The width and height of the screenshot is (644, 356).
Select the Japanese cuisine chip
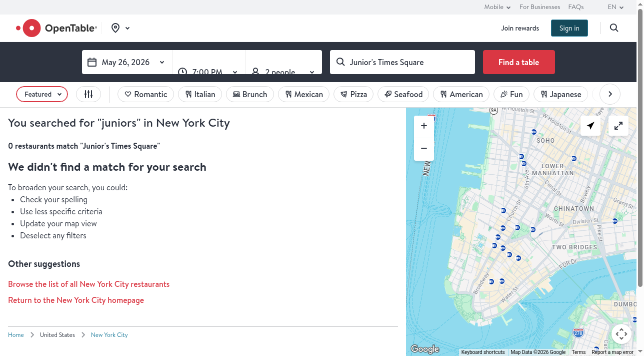[x=560, y=94]
